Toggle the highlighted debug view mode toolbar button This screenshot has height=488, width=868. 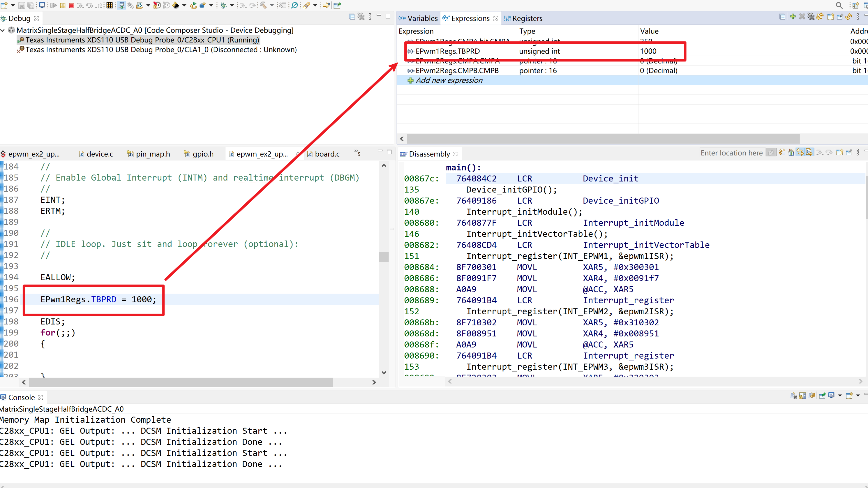pos(121,5)
